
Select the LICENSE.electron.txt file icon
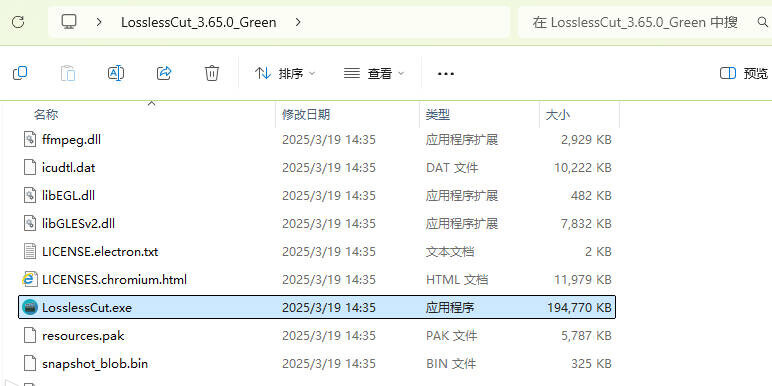[x=30, y=252]
